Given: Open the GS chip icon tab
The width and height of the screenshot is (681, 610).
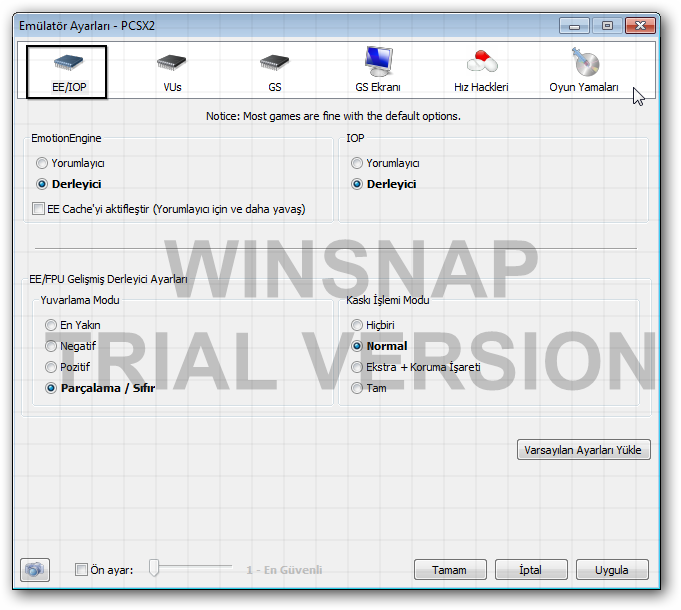Looking at the screenshot, I should [274, 72].
